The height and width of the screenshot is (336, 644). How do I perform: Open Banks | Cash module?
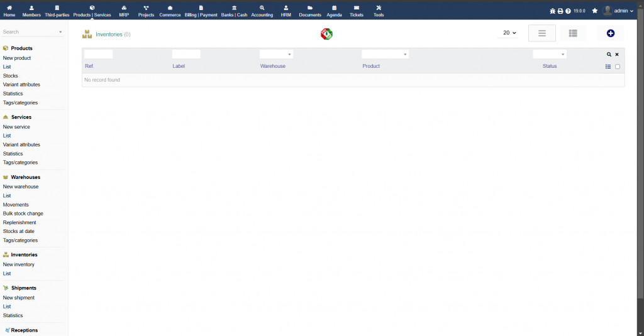click(234, 11)
